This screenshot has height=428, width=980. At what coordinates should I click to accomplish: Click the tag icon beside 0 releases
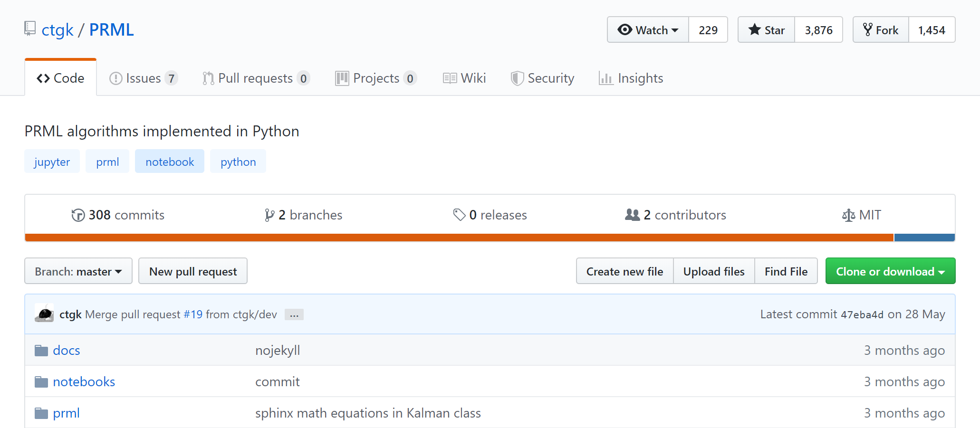click(x=459, y=215)
